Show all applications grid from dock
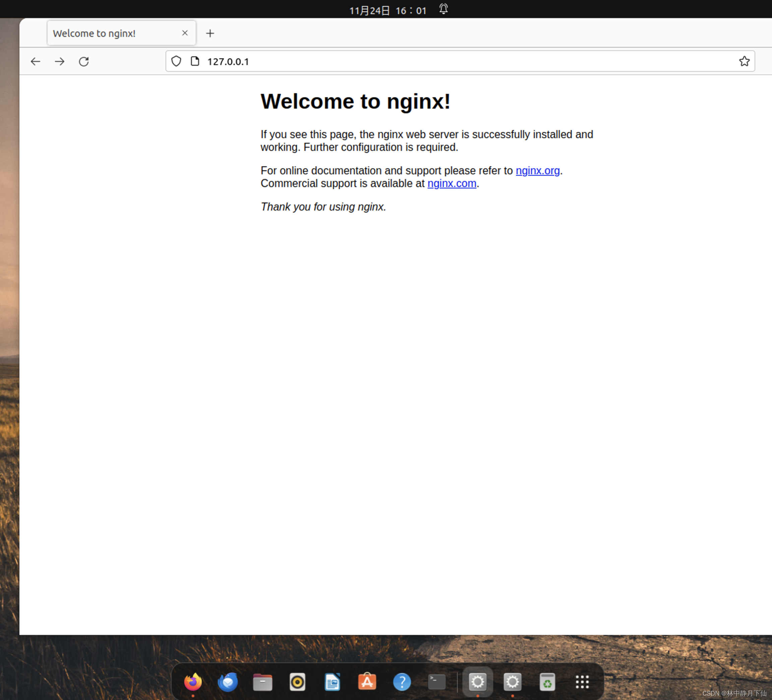 (582, 682)
